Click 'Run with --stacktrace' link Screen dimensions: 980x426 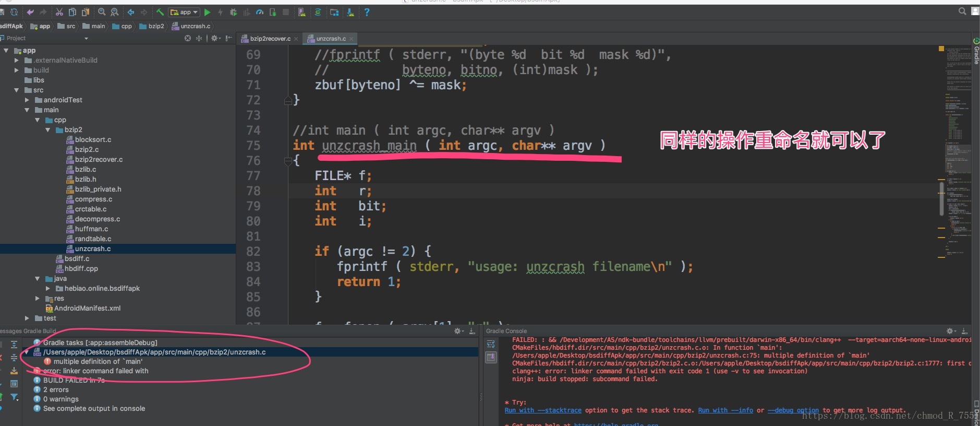point(543,410)
